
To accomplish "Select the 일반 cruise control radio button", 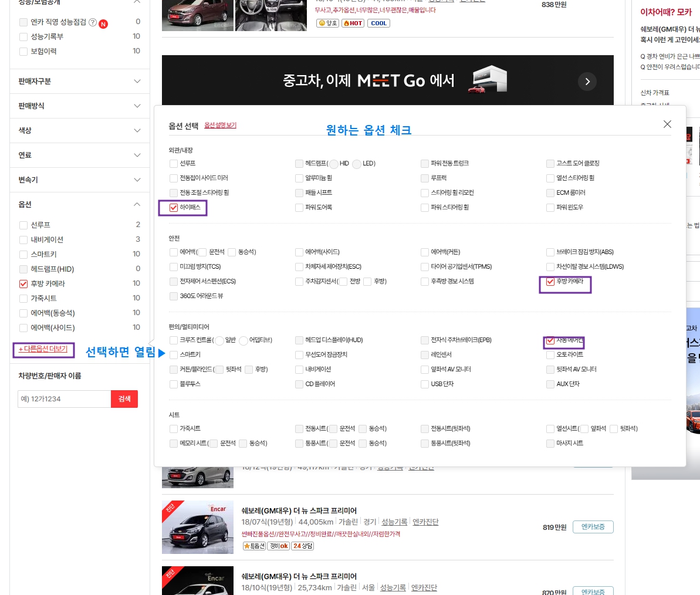I will pos(219,340).
